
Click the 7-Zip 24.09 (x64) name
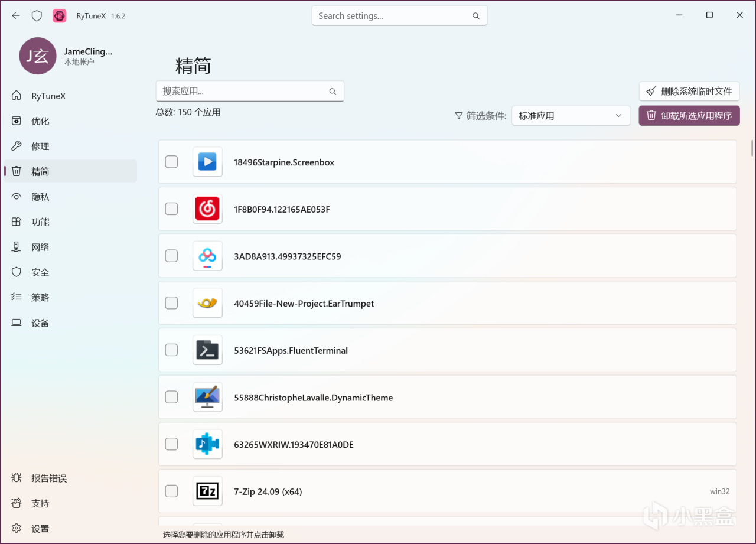[268, 492]
